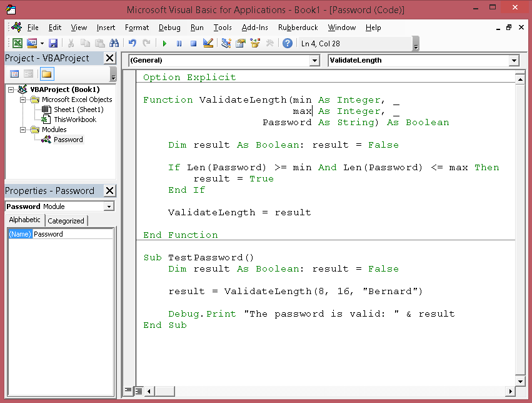Open the Window menu
Image resolution: width=532 pixels, height=403 pixels.
pos(342,28)
